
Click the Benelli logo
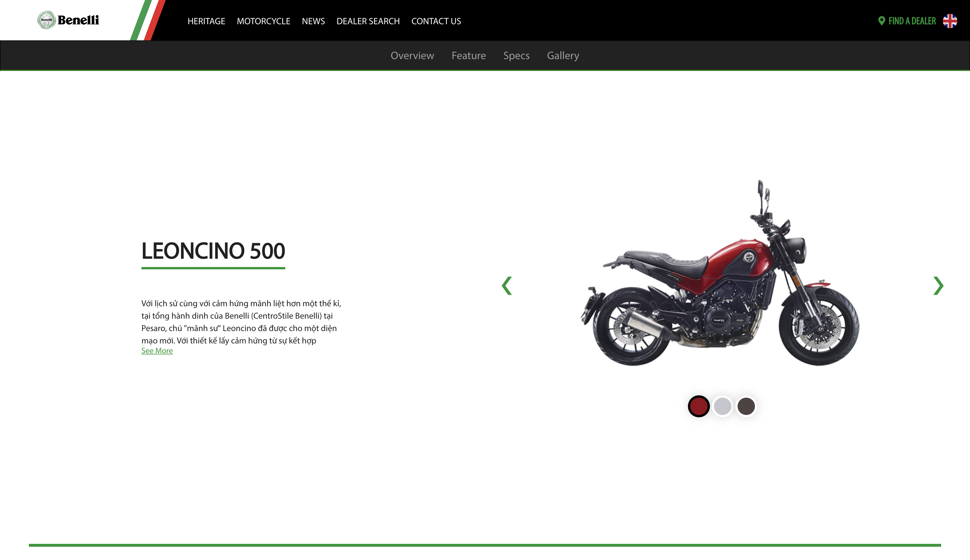tap(68, 20)
